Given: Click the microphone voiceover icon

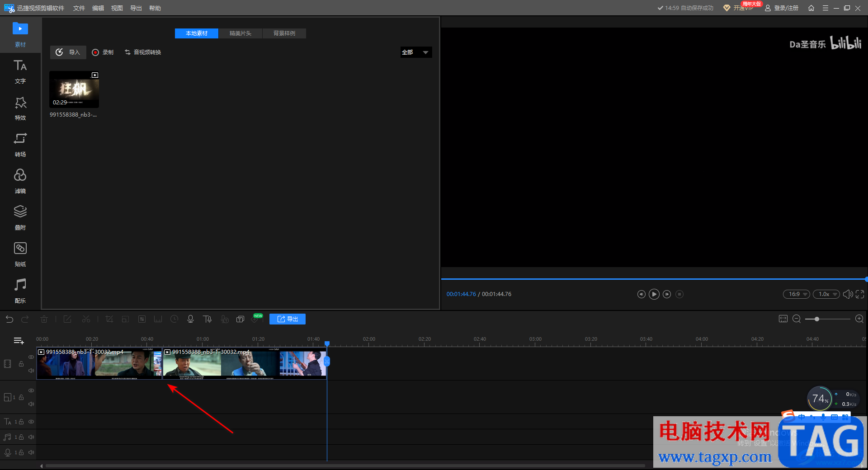Looking at the screenshot, I should pyautogui.click(x=190, y=319).
